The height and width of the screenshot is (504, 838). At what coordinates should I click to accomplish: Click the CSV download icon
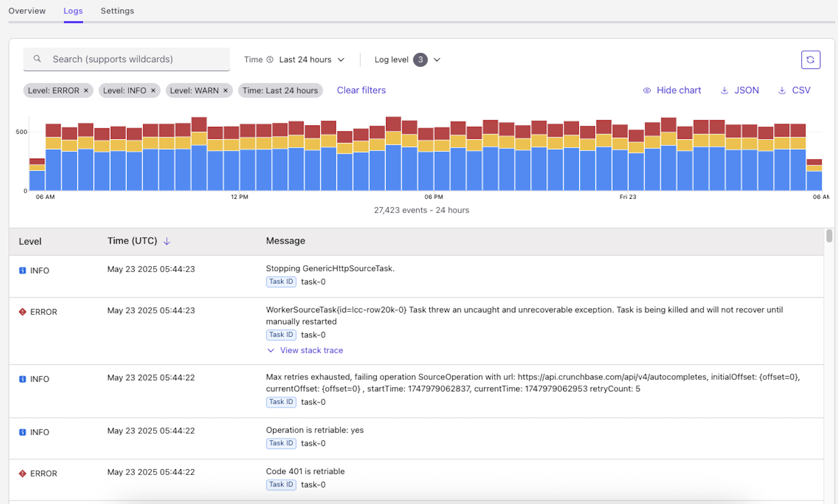[x=781, y=90]
